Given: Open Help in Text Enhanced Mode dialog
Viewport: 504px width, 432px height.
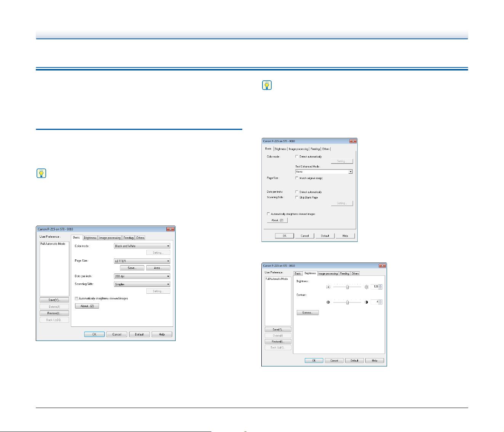Looking at the screenshot, I should pos(345,236).
